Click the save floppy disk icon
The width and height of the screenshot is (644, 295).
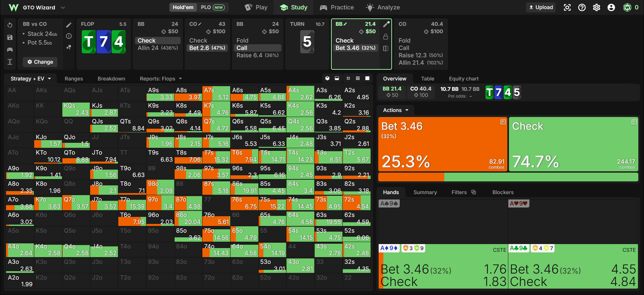point(10,37)
